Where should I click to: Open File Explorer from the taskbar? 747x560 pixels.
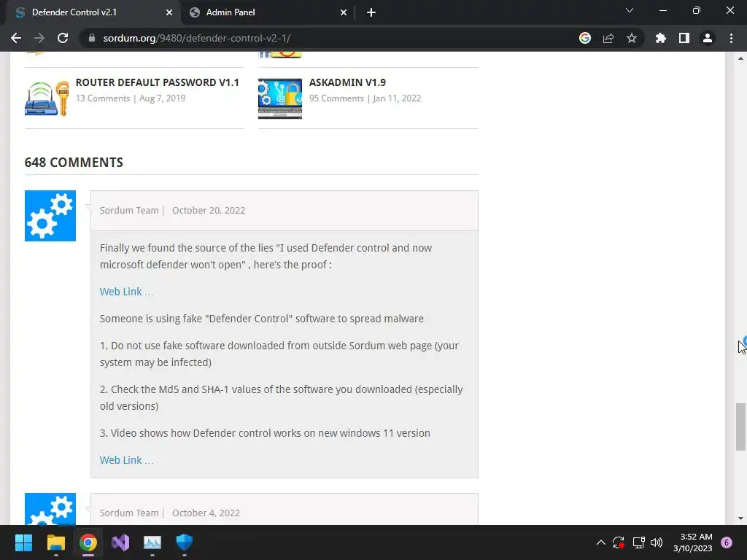pos(55,542)
